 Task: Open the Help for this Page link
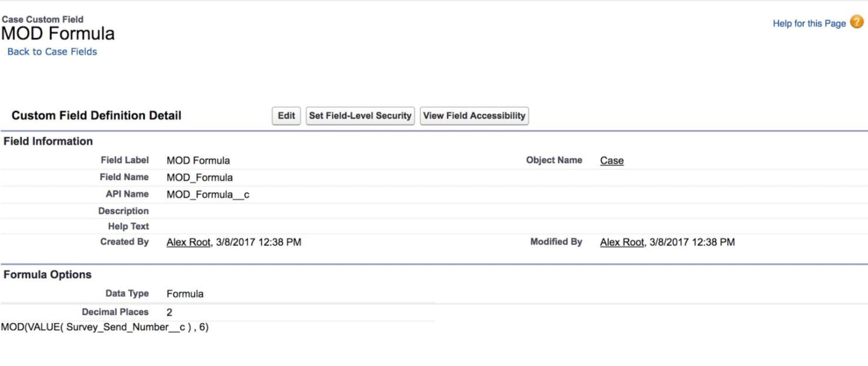click(x=809, y=23)
